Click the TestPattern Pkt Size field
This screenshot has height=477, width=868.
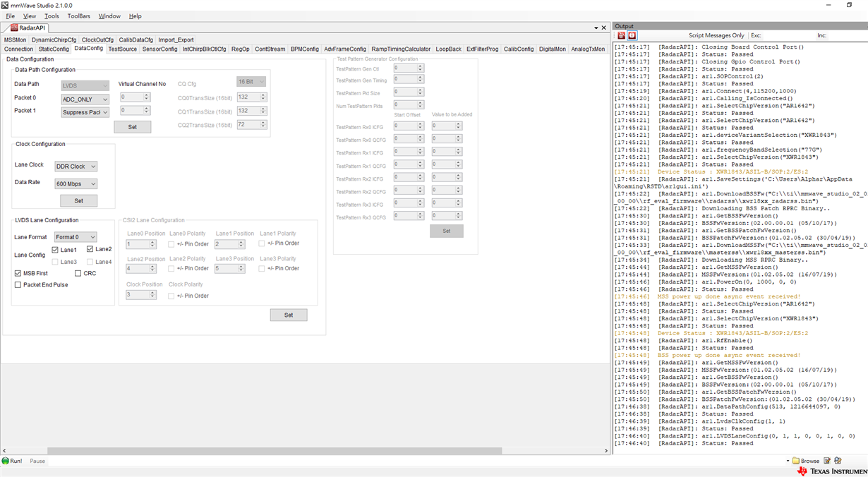[x=409, y=92]
